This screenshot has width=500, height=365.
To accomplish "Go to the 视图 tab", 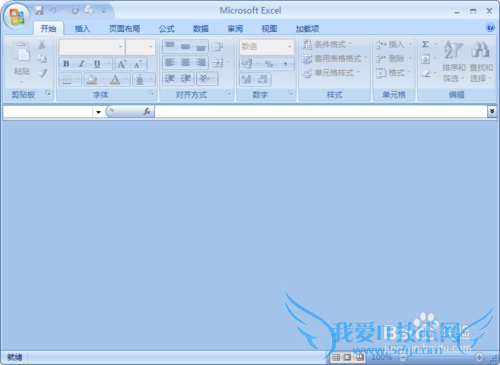I will (x=269, y=29).
